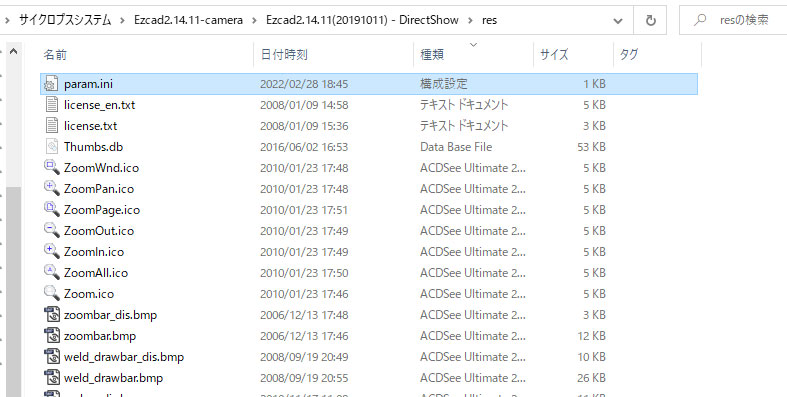The height and width of the screenshot is (397, 787).
Task: Navigate to サイクロプスシステム in breadcrumb
Action: coord(65,20)
